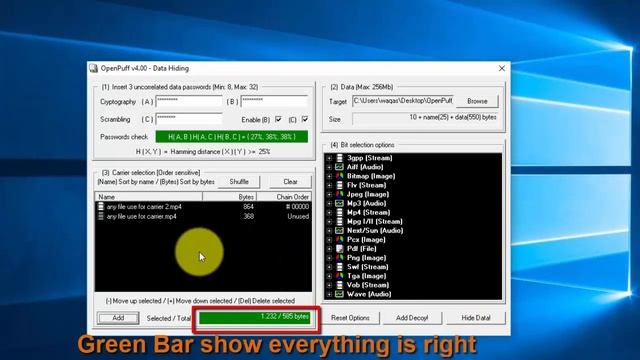640x360 pixels.
Task: Click the 'Unused' chain order cell
Action: pos(298,216)
